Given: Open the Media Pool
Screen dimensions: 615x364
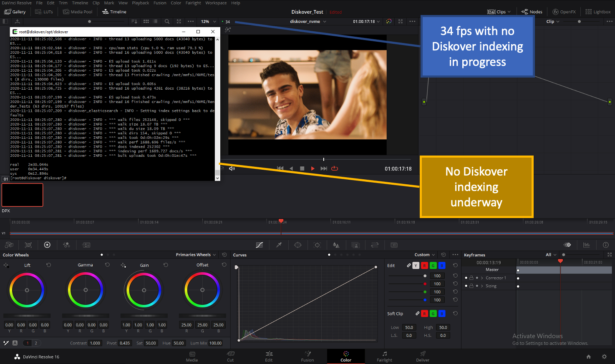Looking at the screenshot, I should [x=78, y=12].
